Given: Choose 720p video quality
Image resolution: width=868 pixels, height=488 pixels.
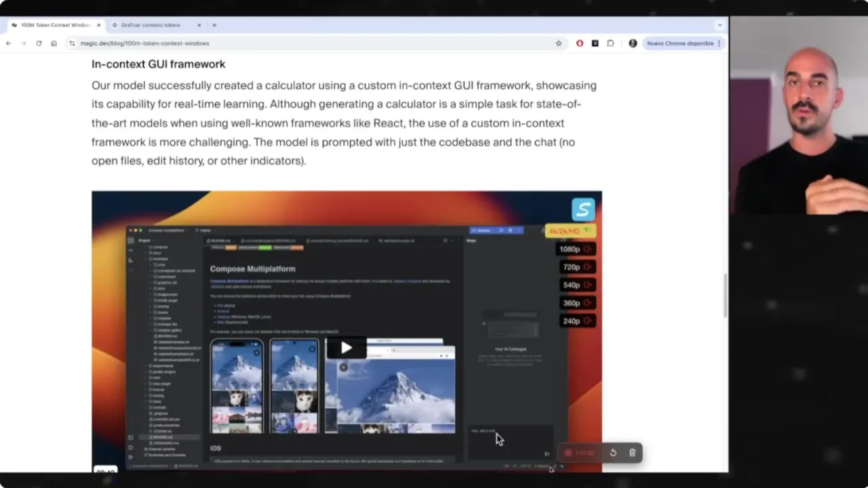Looking at the screenshot, I should point(577,267).
